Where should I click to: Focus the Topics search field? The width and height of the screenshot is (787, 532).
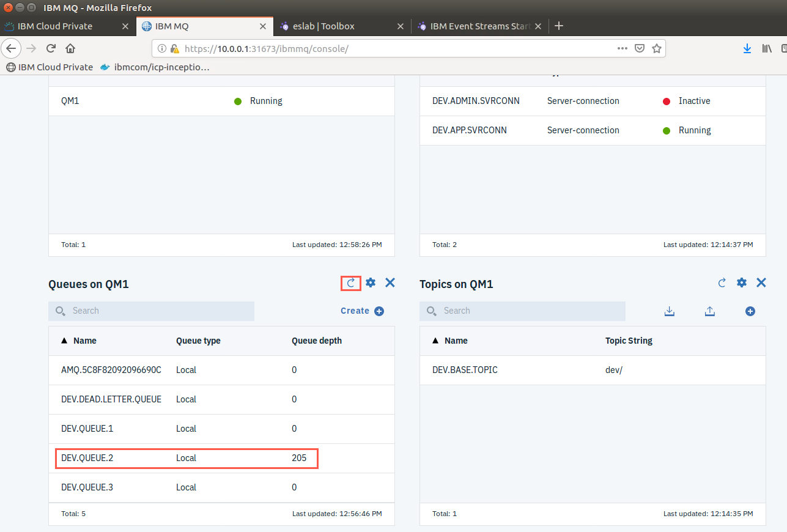click(x=523, y=311)
